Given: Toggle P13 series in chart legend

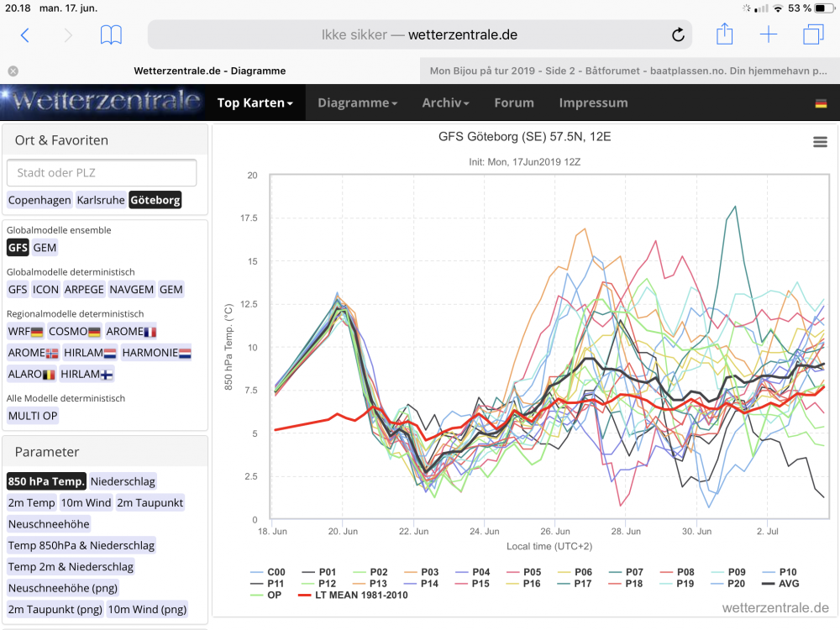Looking at the screenshot, I should coord(370,584).
